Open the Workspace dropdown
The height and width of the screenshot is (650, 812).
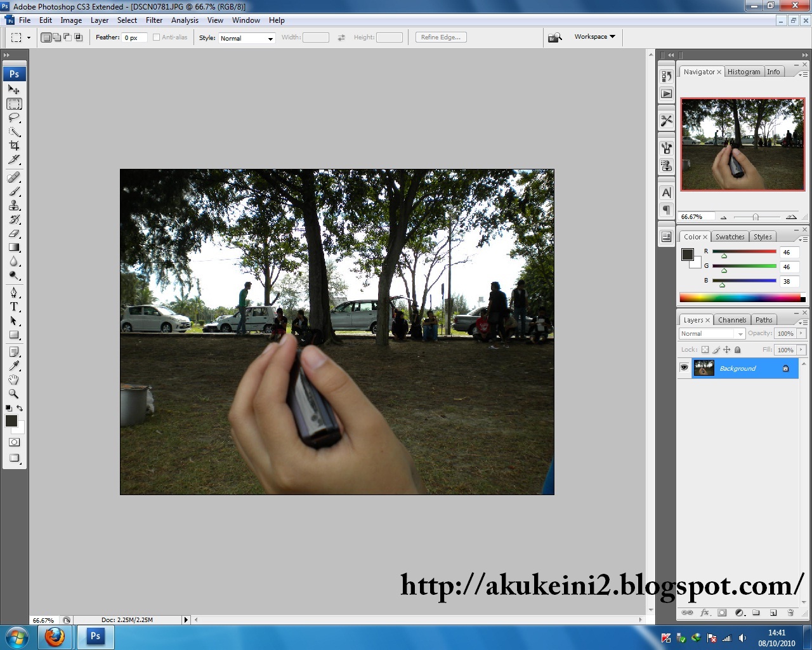[x=594, y=36]
